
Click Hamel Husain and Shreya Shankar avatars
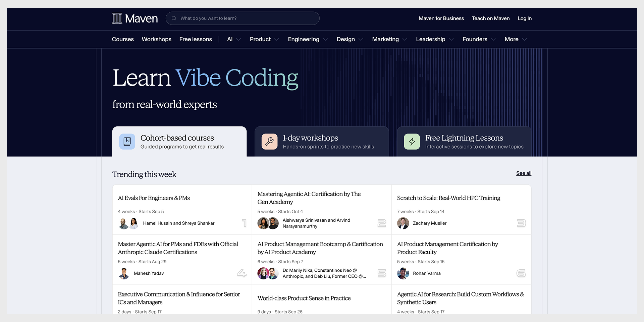(129, 223)
